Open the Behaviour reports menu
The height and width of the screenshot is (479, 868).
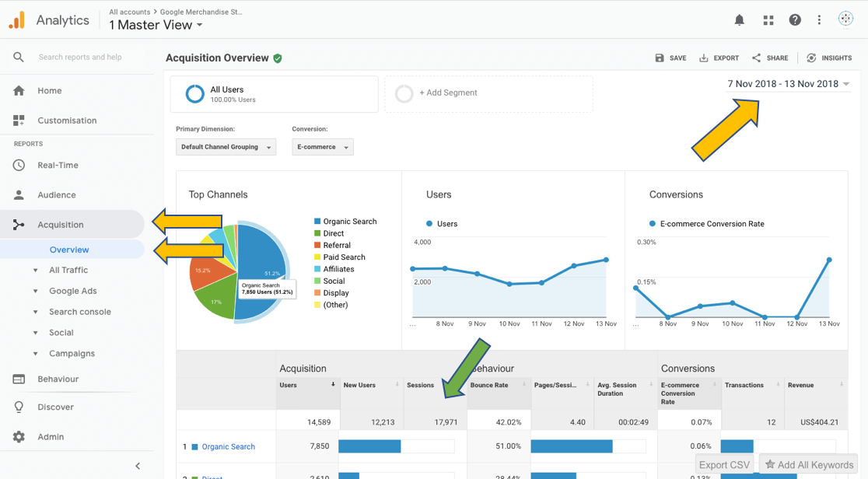(58, 379)
